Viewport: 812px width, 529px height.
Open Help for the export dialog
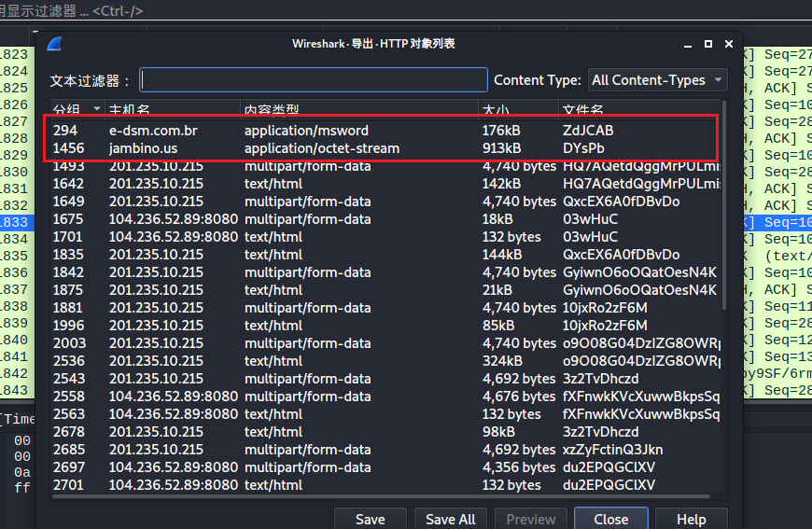691,519
